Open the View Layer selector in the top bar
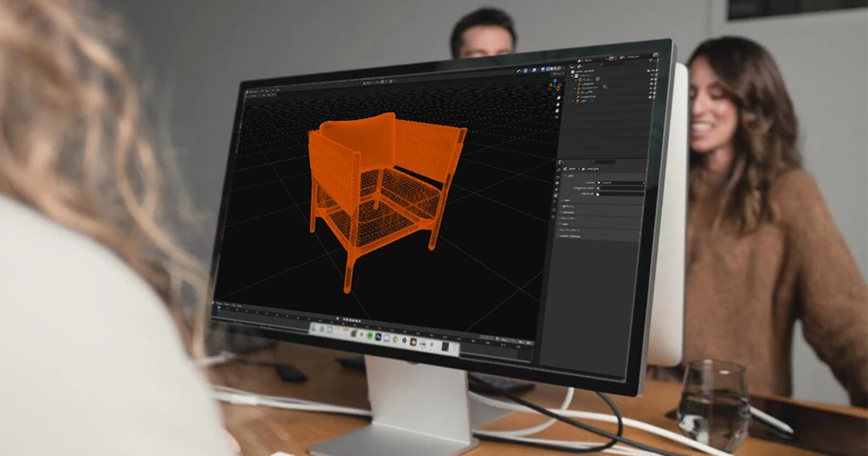The height and width of the screenshot is (456, 868). pyautogui.click(x=631, y=57)
